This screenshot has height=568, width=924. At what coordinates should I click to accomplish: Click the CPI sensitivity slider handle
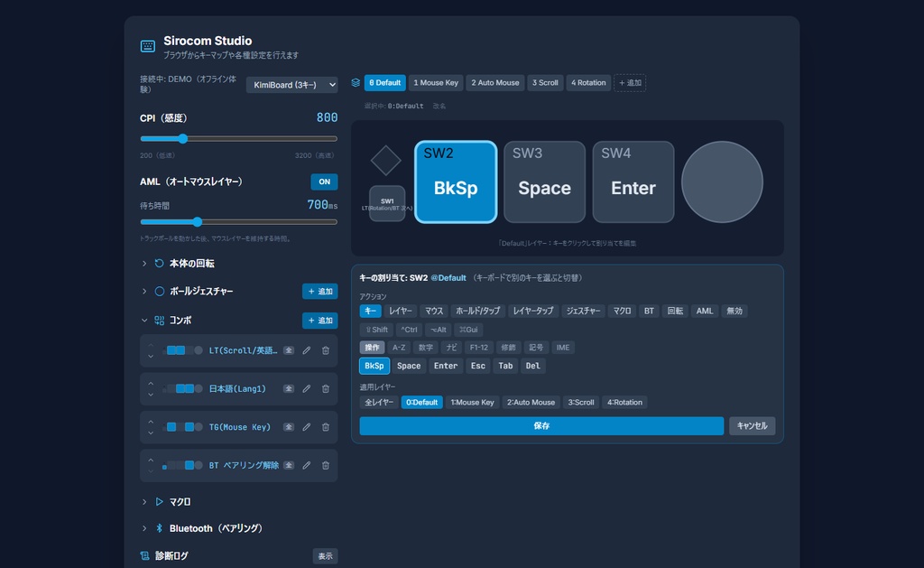tap(182, 138)
